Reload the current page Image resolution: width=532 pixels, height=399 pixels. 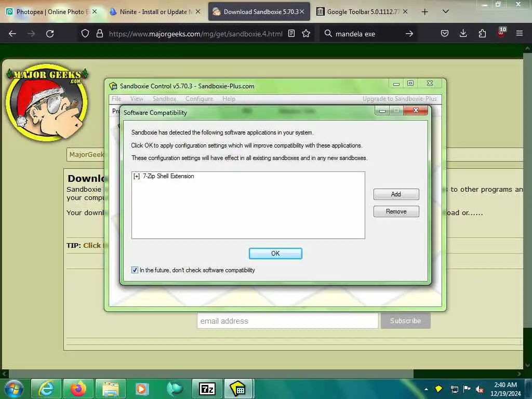[50, 34]
